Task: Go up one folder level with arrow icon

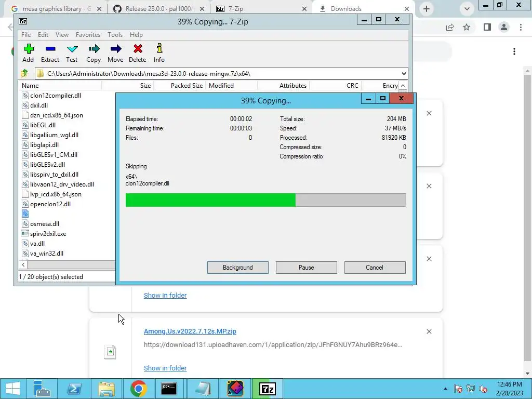Action: tap(24, 73)
